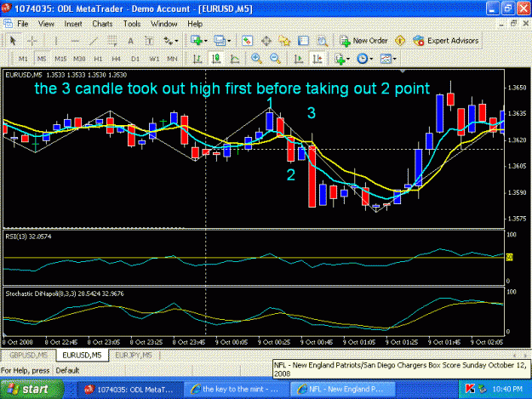Switch to W1 timeframe
This screenshot has height=399, width=532.
[x=154, y=59]
